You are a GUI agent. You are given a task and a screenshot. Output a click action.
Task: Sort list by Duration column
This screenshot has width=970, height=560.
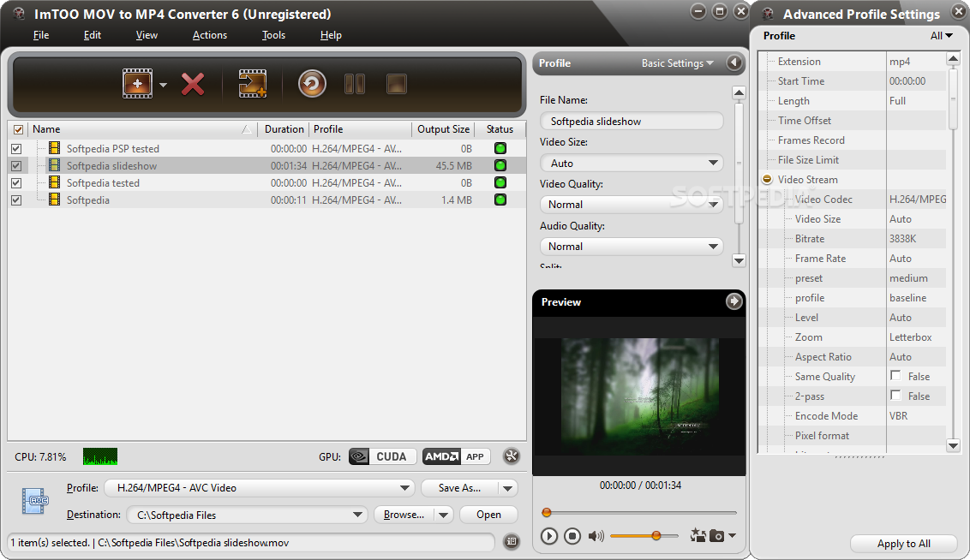click(x=284, y=129)
